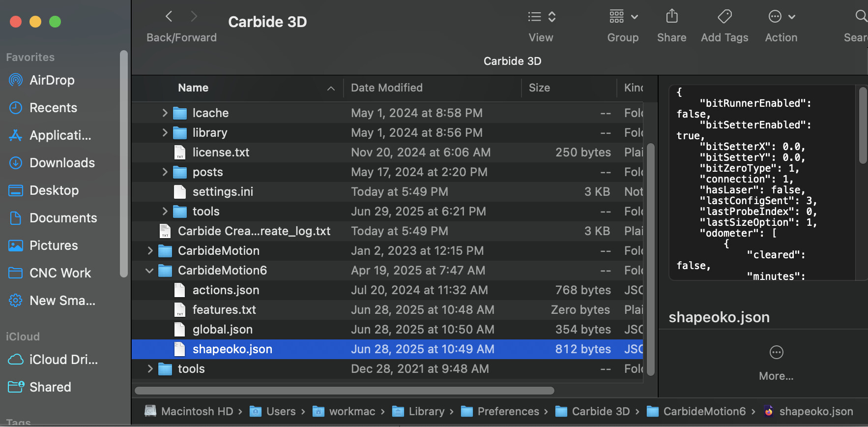
Task: Click the JSON text preview of shapeoko.json
Action: [762, 183]
